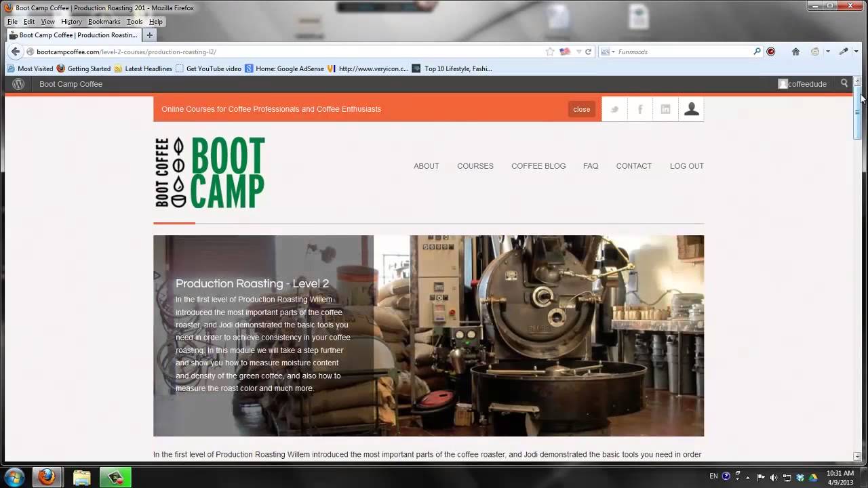The height and width of the screenshot is (488, 868).
Task: Expand the smiley icon dropdown arrow
Action: [827, 52]
